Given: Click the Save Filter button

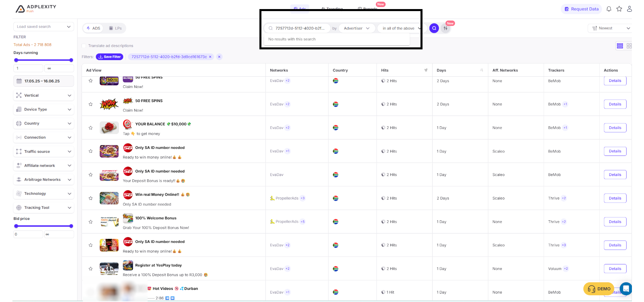Looking at the screenshot, I should (109, 57).
